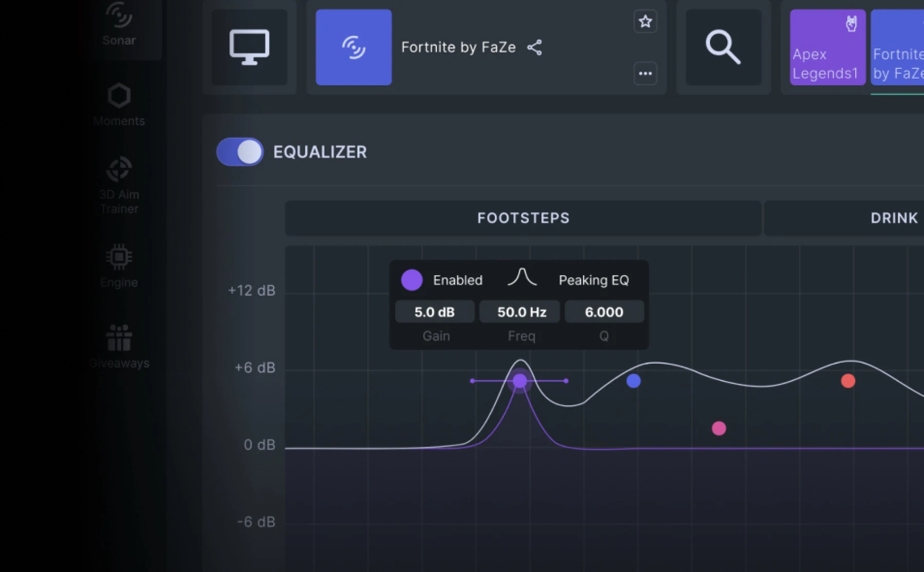Open the search presets magnifier
924x572 pixels.
723,47
